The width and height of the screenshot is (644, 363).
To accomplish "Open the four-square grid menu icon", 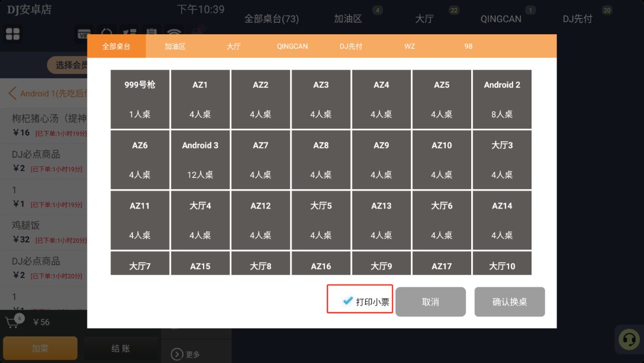I will [x=13, y=34].
